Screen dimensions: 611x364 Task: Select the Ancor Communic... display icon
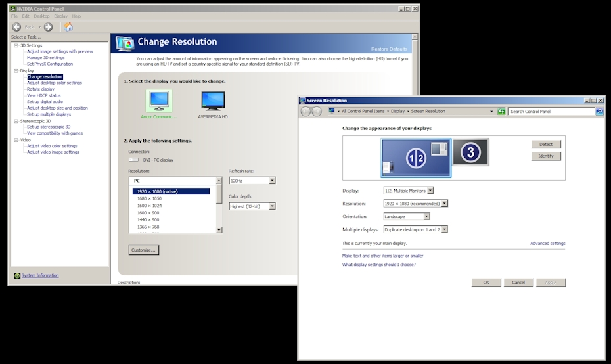pyautogui.click(x=158, y=101)
